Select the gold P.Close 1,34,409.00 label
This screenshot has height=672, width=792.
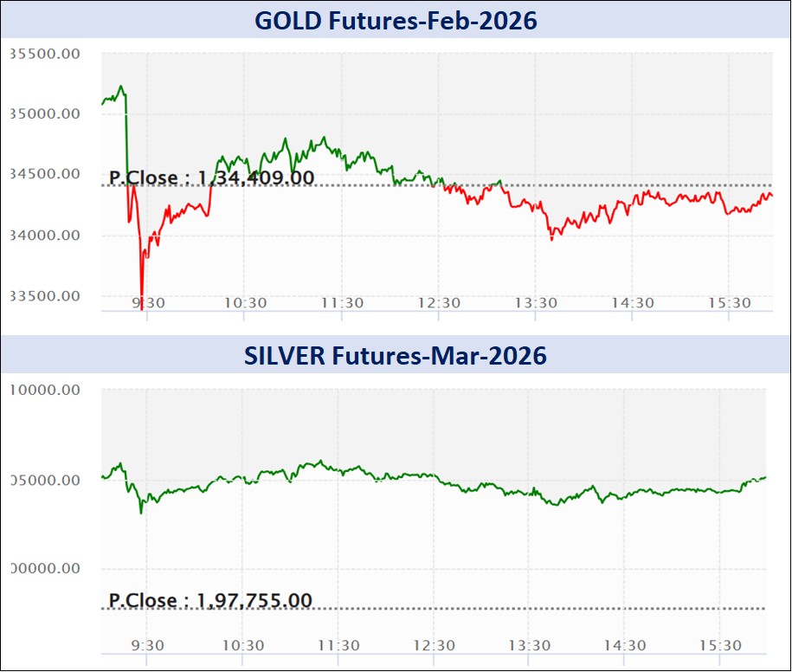click(x=212, y=178)
